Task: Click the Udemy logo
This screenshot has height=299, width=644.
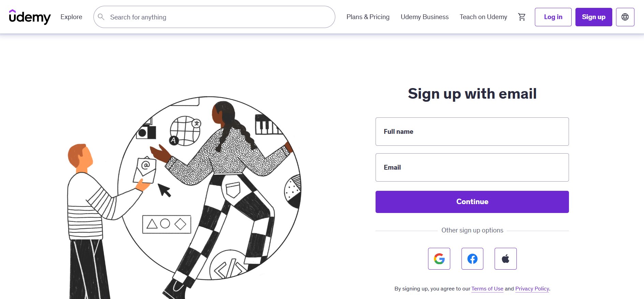Action: click(30, 17)
